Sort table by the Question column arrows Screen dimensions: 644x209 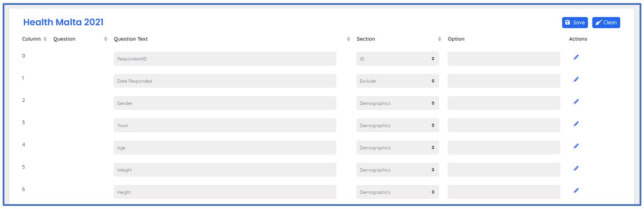tap(105, 39)
